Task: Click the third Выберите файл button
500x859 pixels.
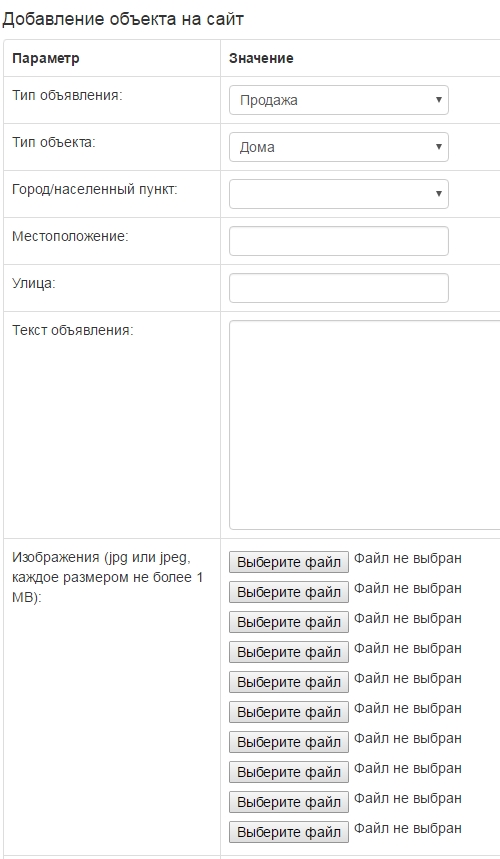Action: [289, 622]
